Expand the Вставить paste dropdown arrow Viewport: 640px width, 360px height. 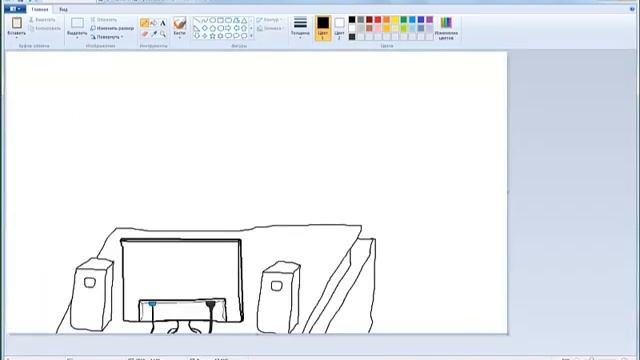[17, 38]
